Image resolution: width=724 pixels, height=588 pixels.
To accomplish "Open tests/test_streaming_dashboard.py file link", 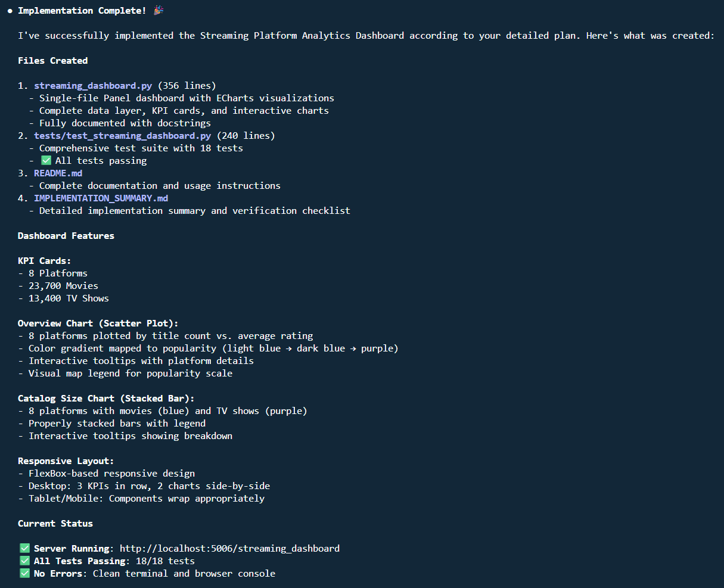I will 122,135.
